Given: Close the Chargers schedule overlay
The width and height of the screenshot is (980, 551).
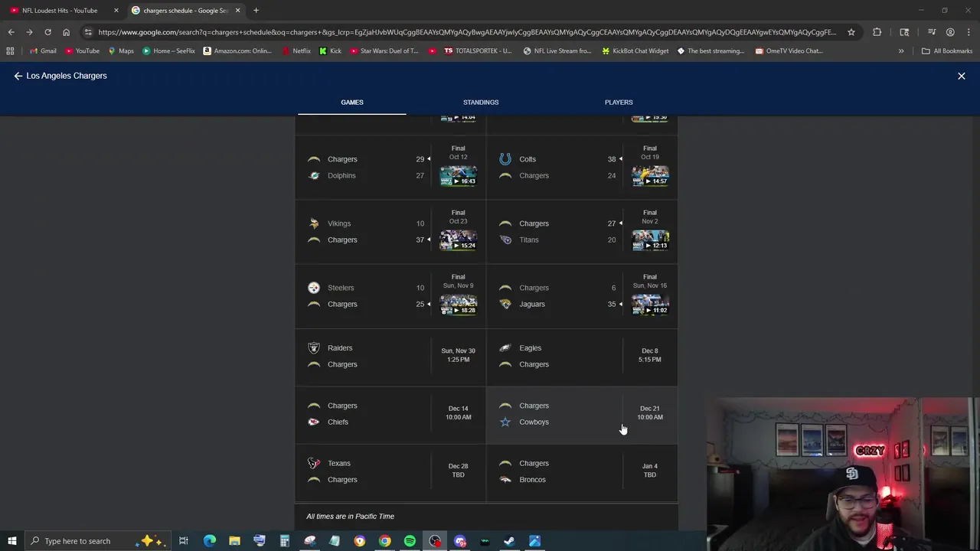Looking at the screenshot, I should pyautogui.click(x=962, y=76).
